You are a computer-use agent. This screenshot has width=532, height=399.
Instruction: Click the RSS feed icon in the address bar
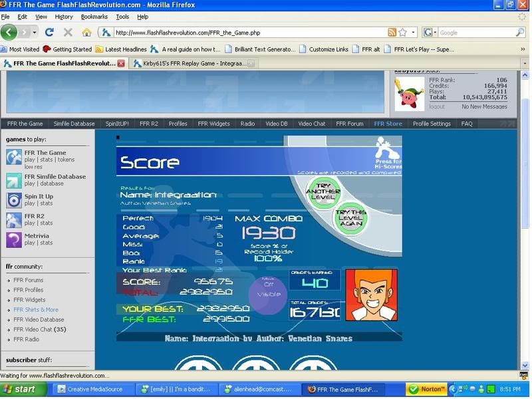click(392, 32)
